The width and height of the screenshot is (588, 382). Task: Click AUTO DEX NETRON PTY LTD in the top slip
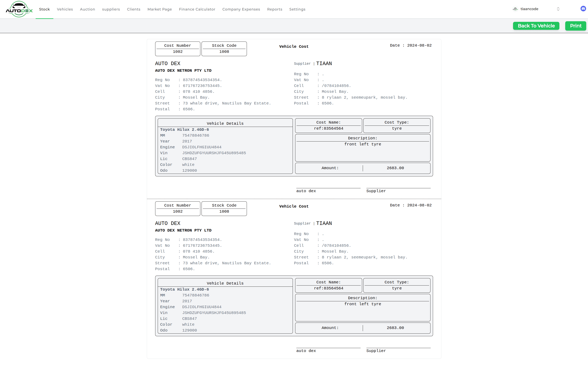[x=183, y=71]
